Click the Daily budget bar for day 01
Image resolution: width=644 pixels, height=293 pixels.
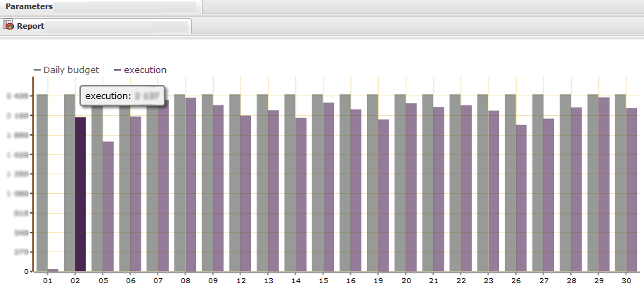(42, 183)
